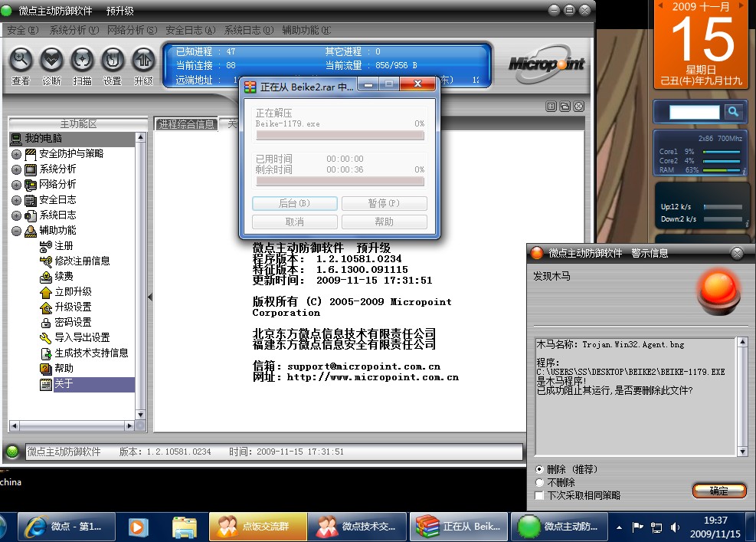
Task: Select the 注册 register icon in tree
Action: [x=46, y=246]
